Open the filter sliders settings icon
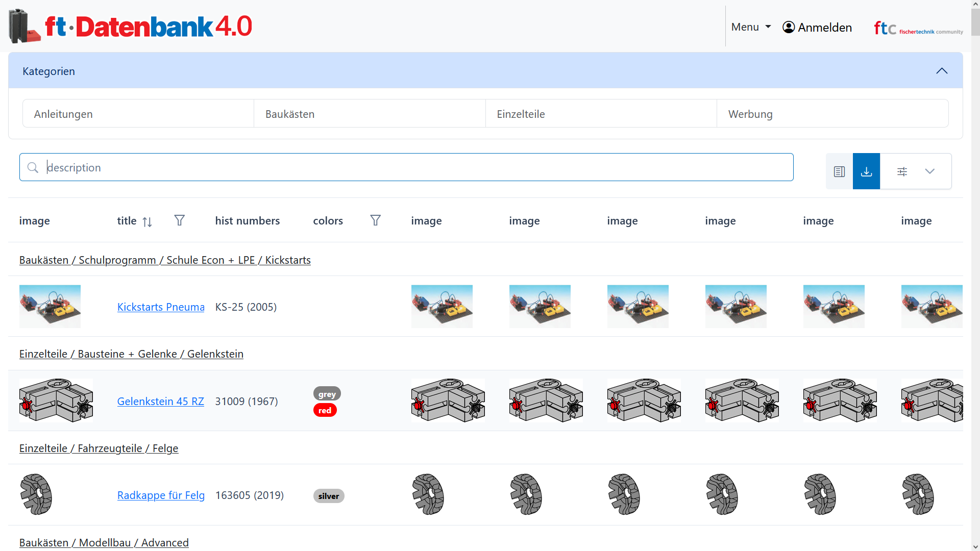The width and height of the screenshot is (980, 551). (x=902, y=171)
